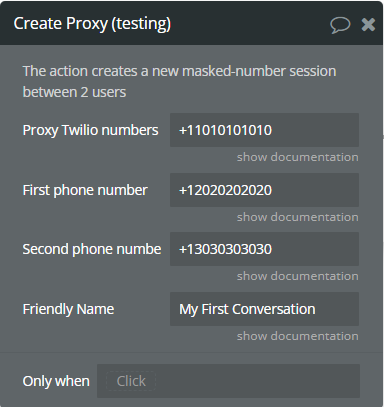Select the masked-number session description text

179,82
